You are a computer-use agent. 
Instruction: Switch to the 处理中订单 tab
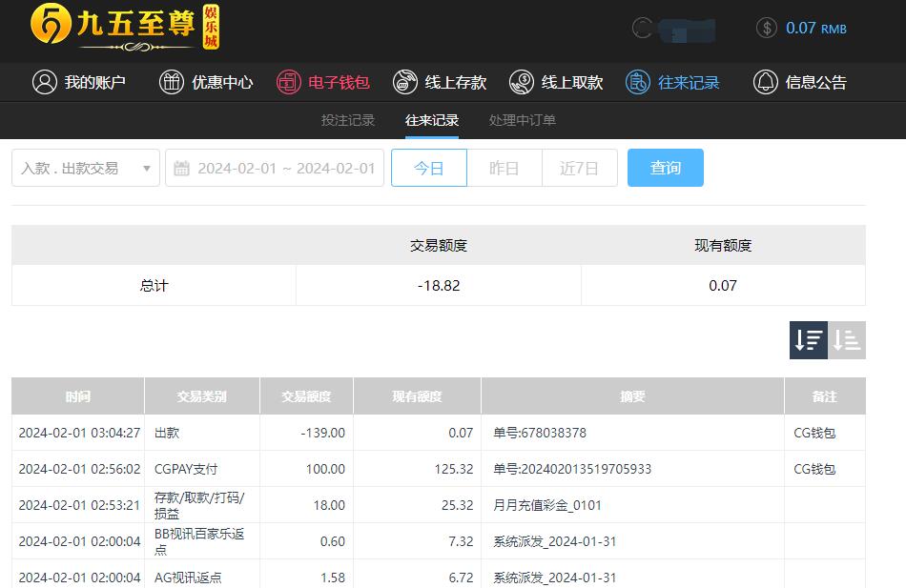pyautogui.click(x=523, y=120)
